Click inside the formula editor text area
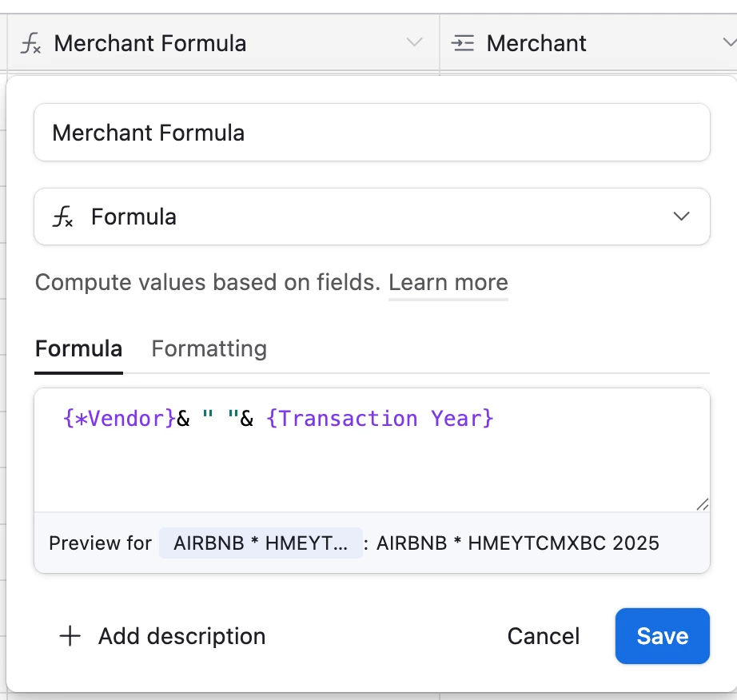Image resolution: width=737 pixels, height=700 pixels. coord(372,450)
